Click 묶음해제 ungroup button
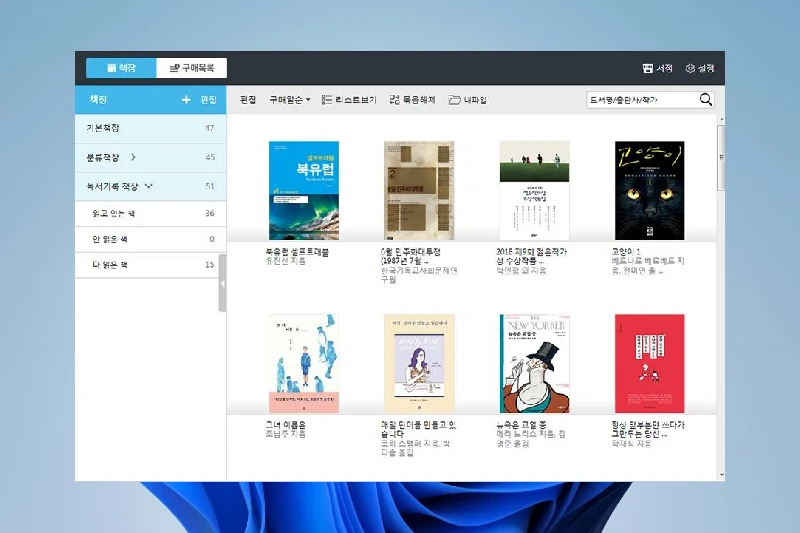 (412, 100)
